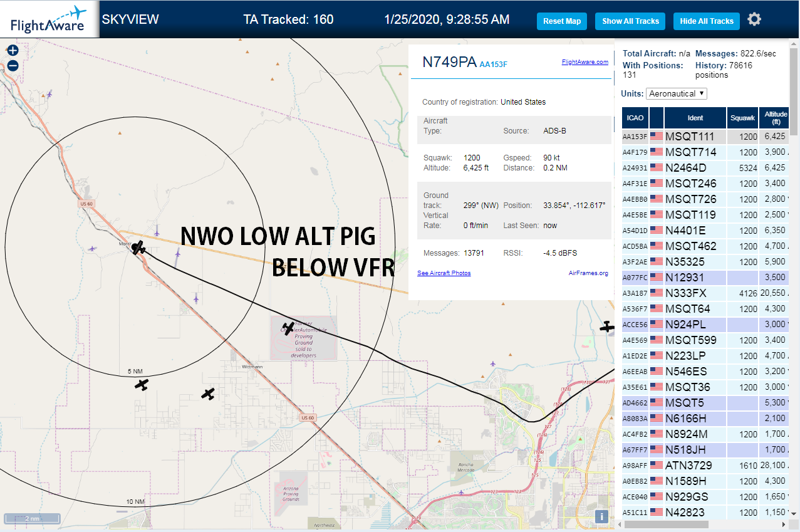Click Hide All Tracks button
Screen dimensions: 800x532
coord(707,21)
